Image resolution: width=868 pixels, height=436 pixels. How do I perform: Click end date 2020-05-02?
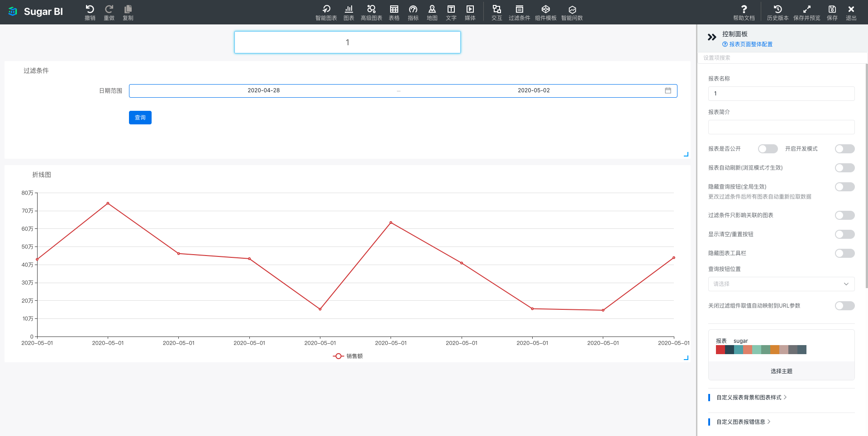click(534, 90)
